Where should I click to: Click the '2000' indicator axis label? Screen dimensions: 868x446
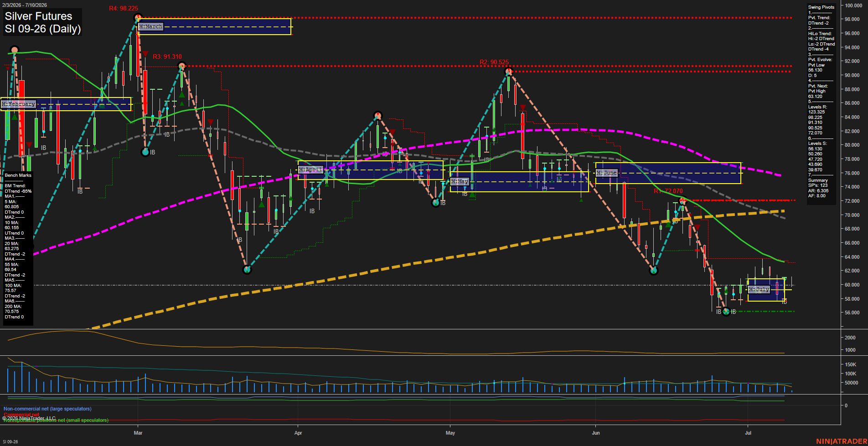(x=850, y=338)
